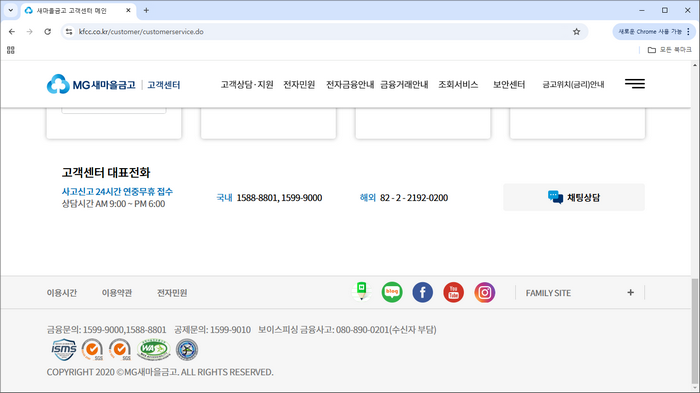Click the ISMS certification badge
This screenshot has height=393, width=700.
pyautogui.click(x=64, y=349)
